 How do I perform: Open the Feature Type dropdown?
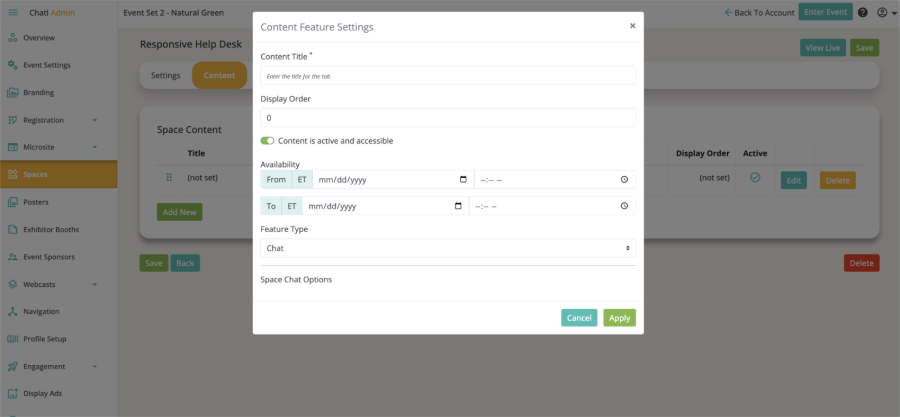click(x=448, y=248)
